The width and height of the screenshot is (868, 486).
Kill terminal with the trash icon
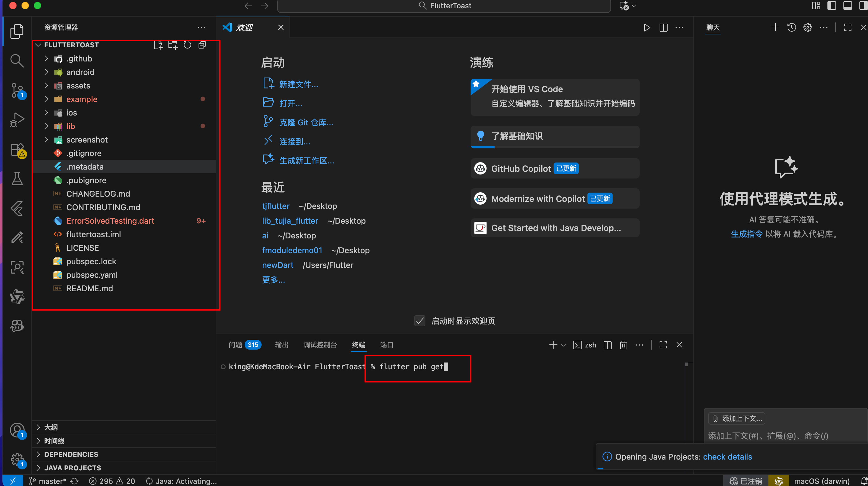click(623, 345)
